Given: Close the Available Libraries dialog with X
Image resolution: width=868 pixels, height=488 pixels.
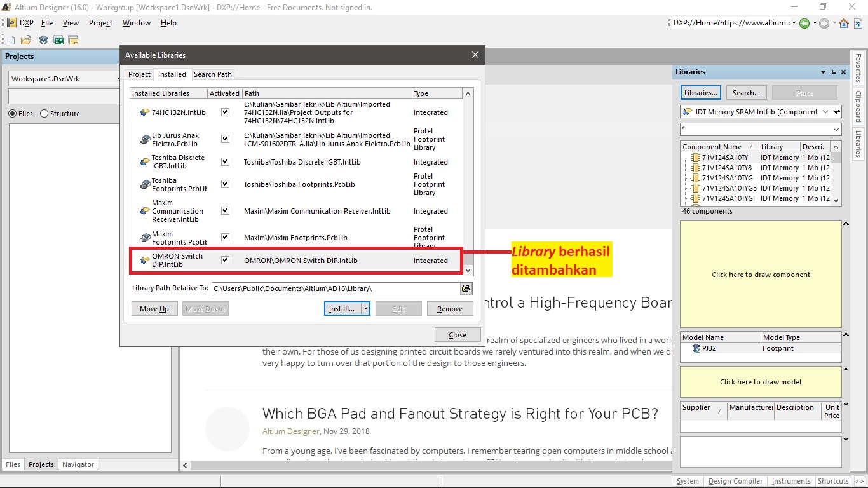Looking at the screenshot, I should click(x=475, y=55).
